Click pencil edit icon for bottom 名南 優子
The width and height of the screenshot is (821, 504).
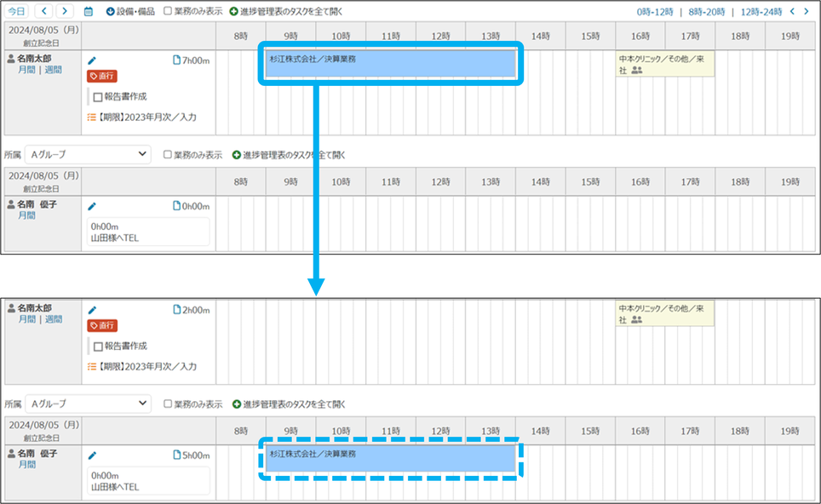[x=92, y=455]
